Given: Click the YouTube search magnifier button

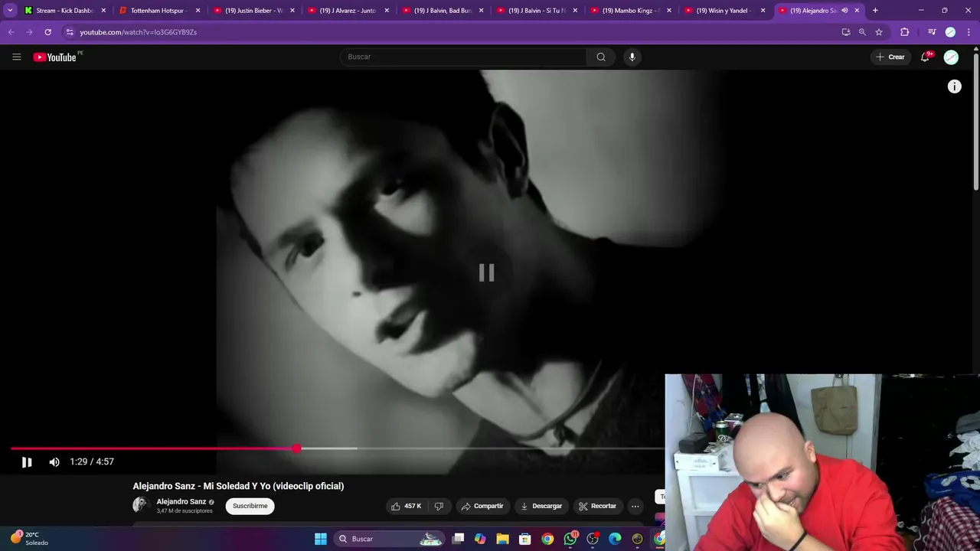Looking at the screenshot, I should 601,57.
